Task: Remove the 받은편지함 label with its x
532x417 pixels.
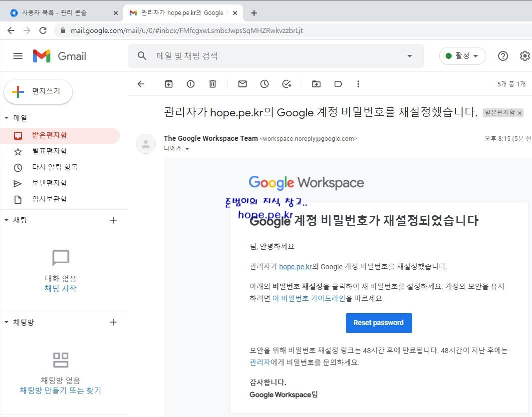Action: [520, 113]
